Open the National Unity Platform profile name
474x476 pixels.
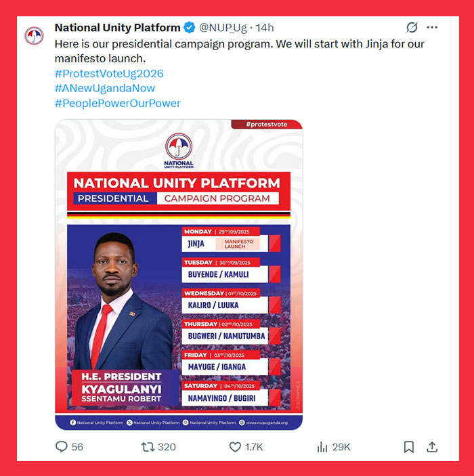click(x=118, y=28)
